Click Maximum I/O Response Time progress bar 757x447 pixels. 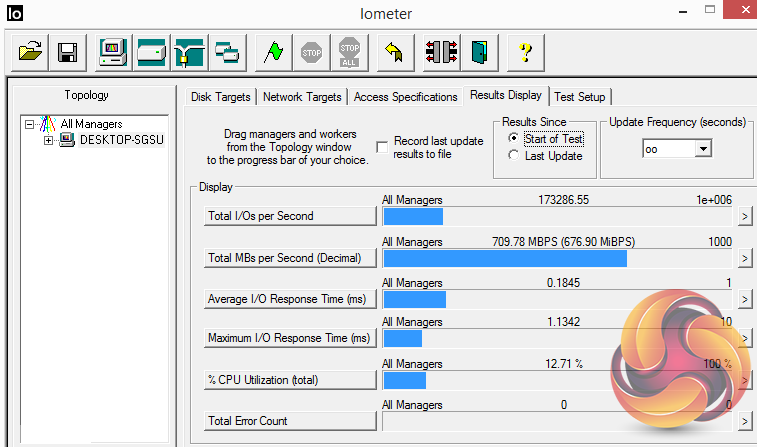click(x=558, y=339)
